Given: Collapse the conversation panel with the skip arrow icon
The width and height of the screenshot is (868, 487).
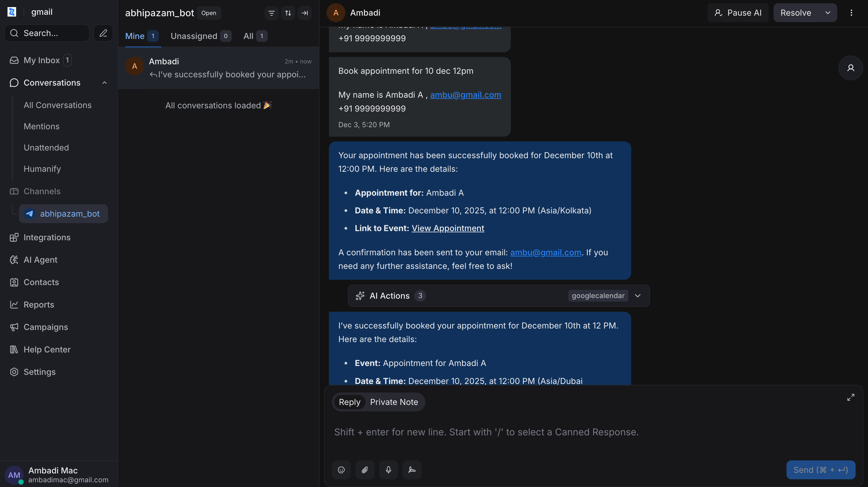Looking at the screenshot, I should click(305, 13).
